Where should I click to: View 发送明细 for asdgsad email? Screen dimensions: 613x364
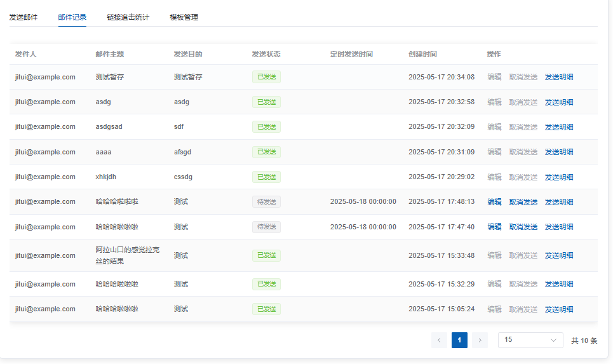(x=559, y=127)
